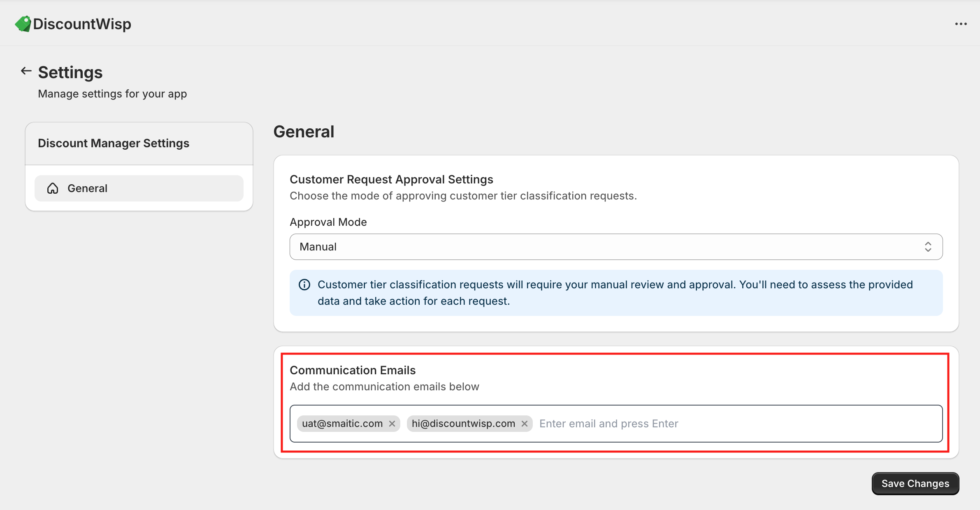Click the Communication Emails section heading

coord(353,370)
